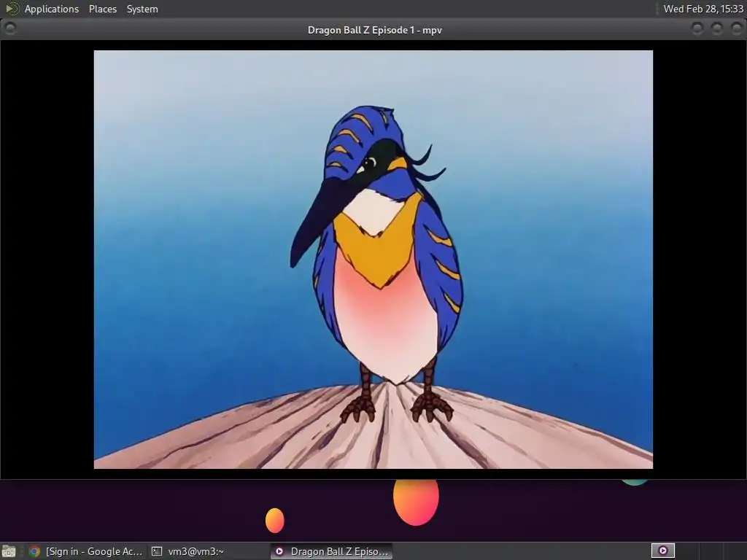The height and width of the screenshot is (560, 747).
Task: Open the System menu
Action: point(142,9)
